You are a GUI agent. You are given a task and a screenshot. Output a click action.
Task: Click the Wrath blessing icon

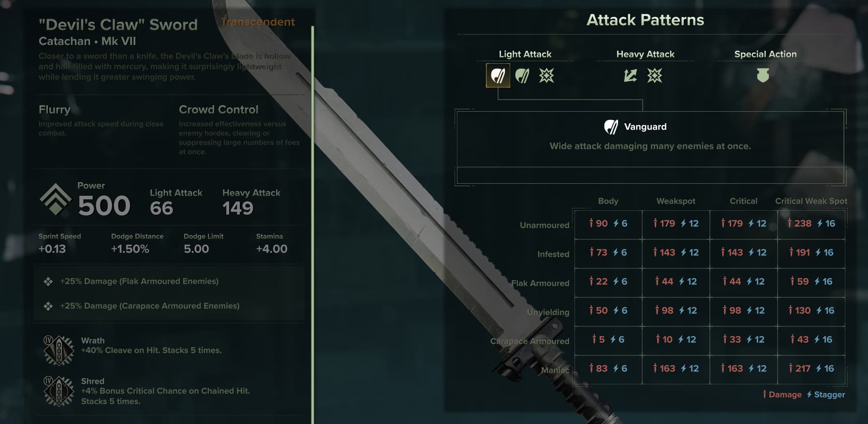tap(59, 350)
